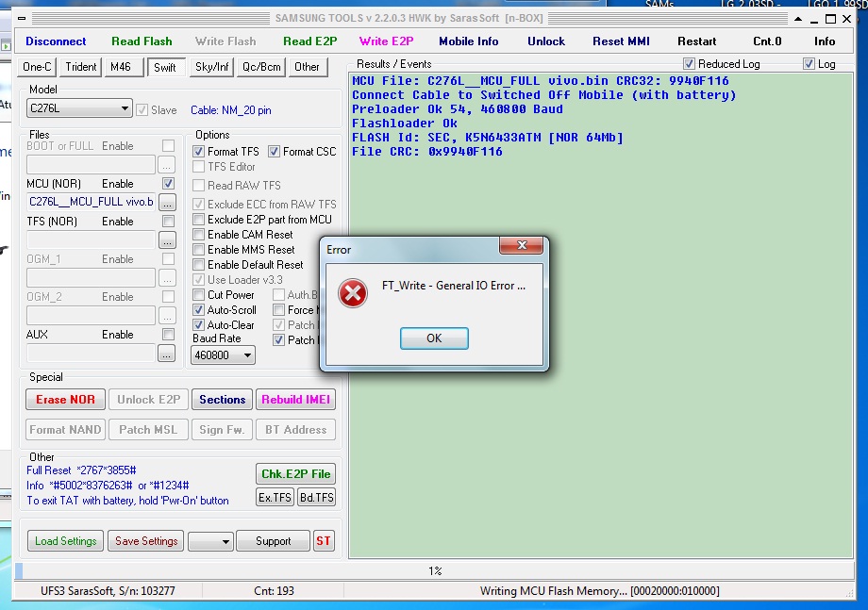
Task: Click the 'Writing MCU Flash Memory...' status text
Action: pyautogui.click(x=599, y=591)
